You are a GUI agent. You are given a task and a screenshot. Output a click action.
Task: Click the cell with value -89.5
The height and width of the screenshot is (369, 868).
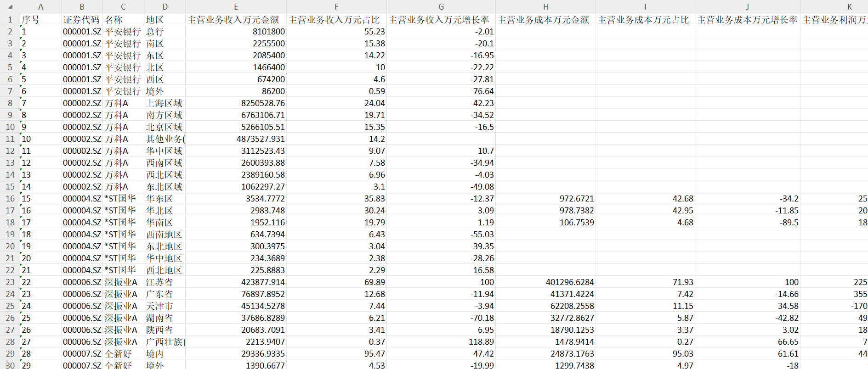click(x=748, y=223)
